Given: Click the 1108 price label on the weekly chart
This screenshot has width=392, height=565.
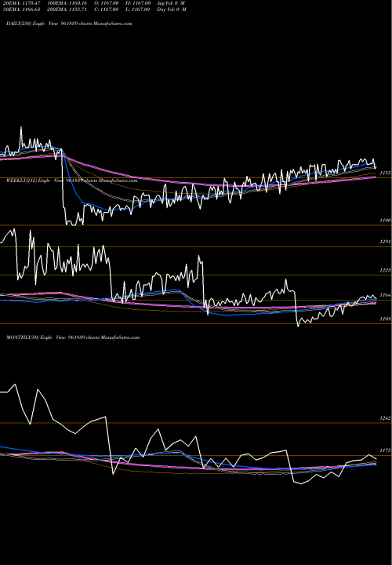Looking at the screenshot, I should click(385, 319).
